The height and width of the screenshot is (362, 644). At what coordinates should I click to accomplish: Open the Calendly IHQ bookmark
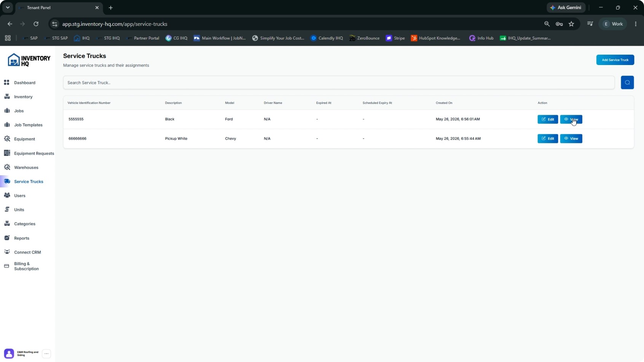[327, 38]
